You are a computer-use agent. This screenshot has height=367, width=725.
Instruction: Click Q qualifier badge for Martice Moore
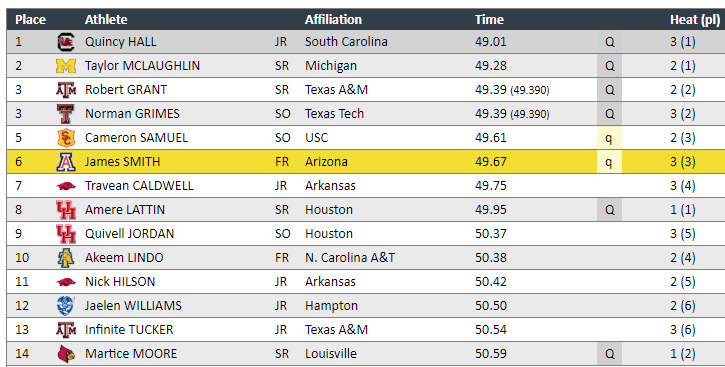[x=609, y=354]
